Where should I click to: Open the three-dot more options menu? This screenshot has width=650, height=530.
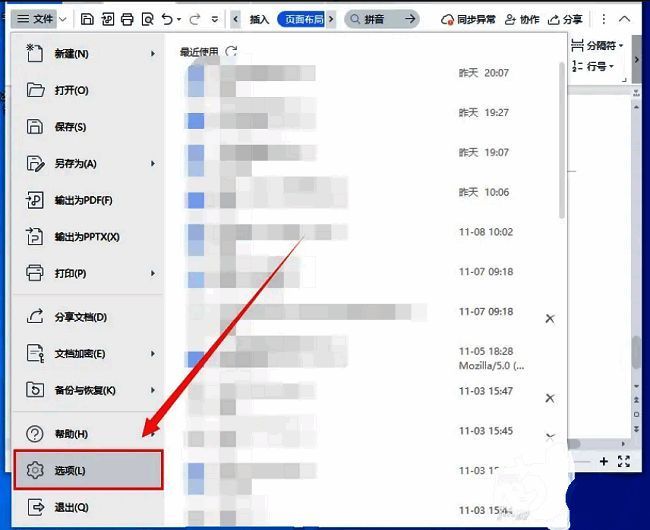point(604,19)
